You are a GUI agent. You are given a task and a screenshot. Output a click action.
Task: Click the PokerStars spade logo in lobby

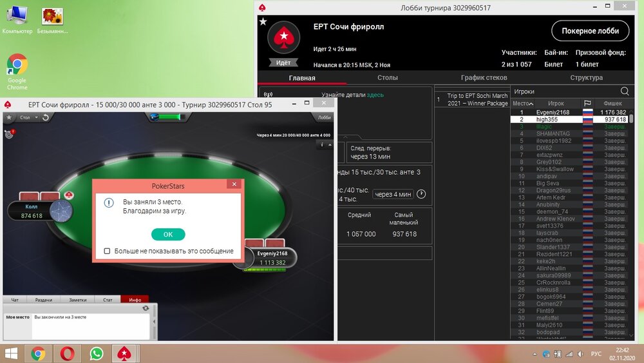[283, 37]
